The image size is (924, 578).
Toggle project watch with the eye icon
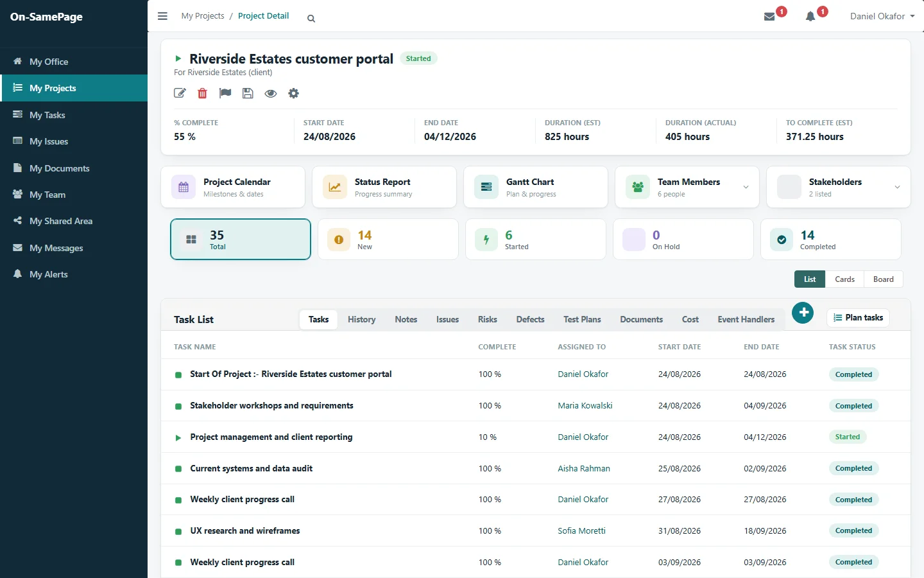coord(271,93)
